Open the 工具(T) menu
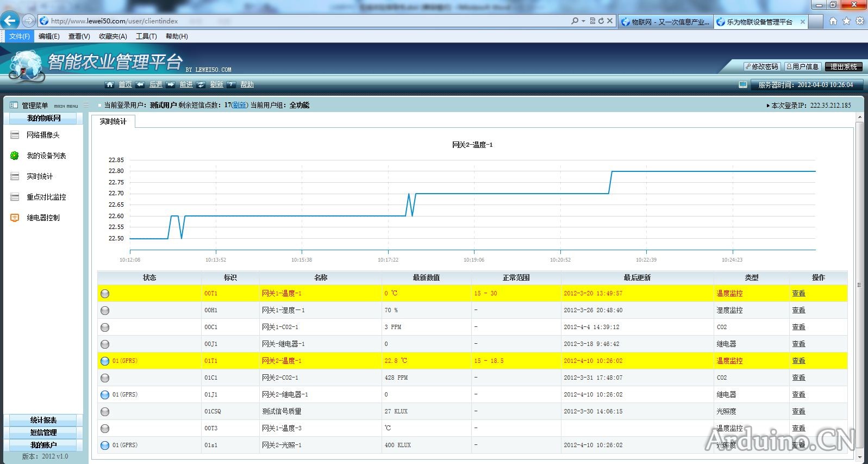 [146, 36]
